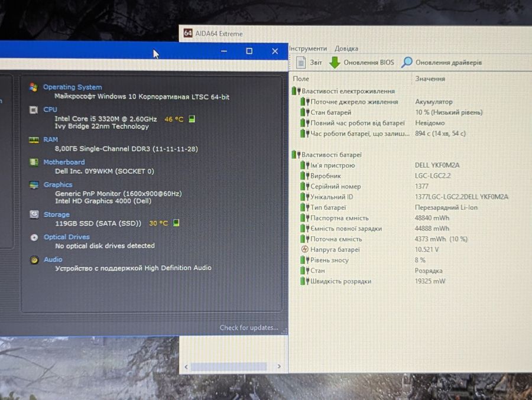Image resolution: width=532 pixels, height=400 pixels.
Task: Click the 44888 mWh value
Action: tap(432, 228)
